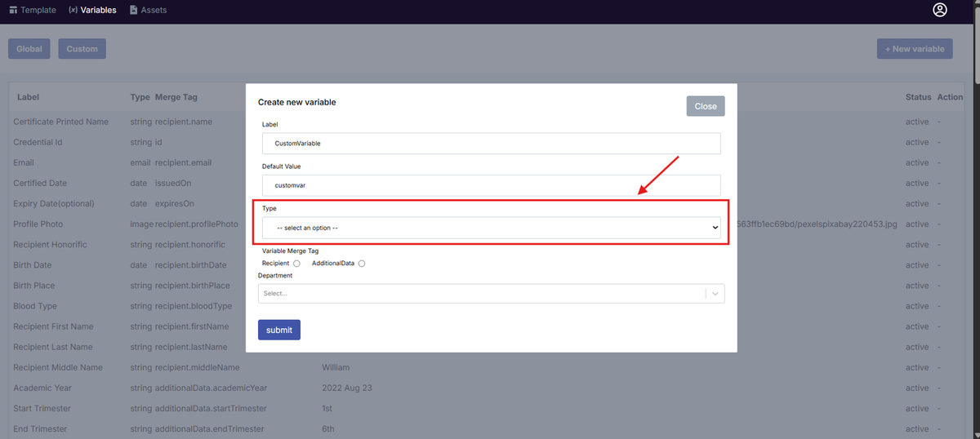
Task: Submit the new variable form
Action: pos(279,330)
